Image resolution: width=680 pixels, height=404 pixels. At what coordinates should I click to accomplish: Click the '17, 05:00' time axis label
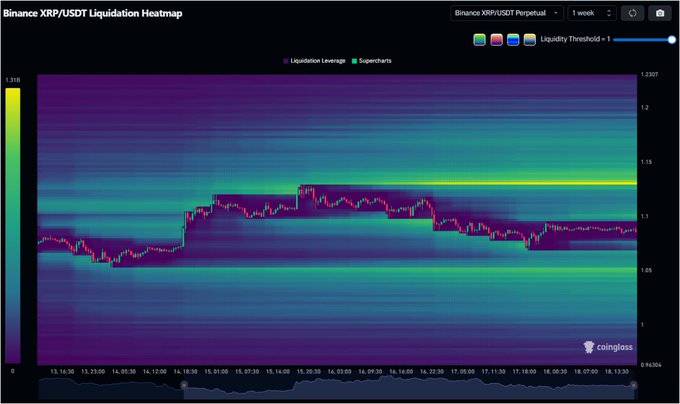point(463,372)
